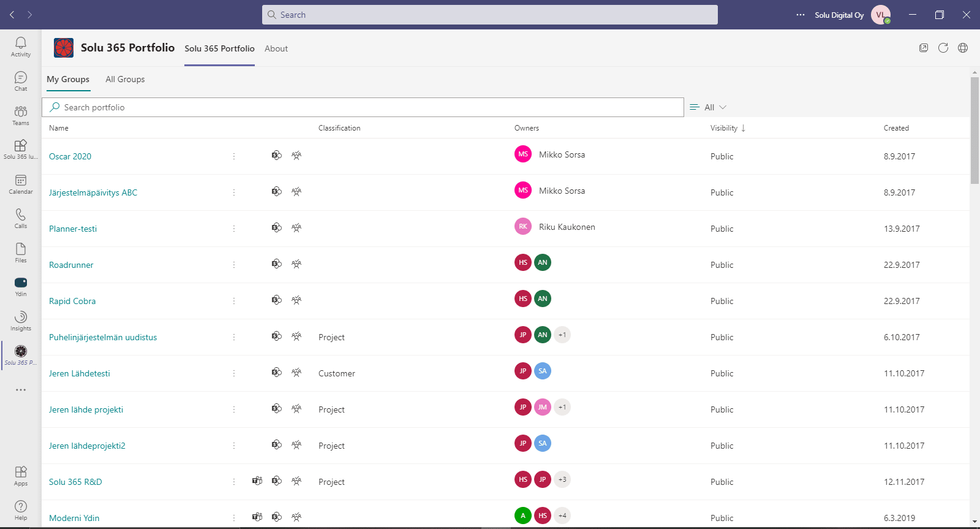980x529 pixels.
Task: Open more options for Järjestelmäpäivitys ABC
Action: (234, 192)
